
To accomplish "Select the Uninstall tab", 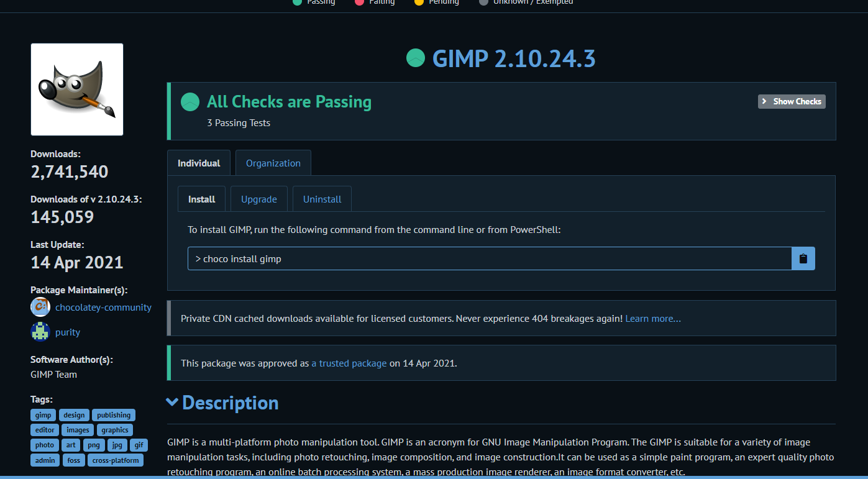I will coord(322,199).
